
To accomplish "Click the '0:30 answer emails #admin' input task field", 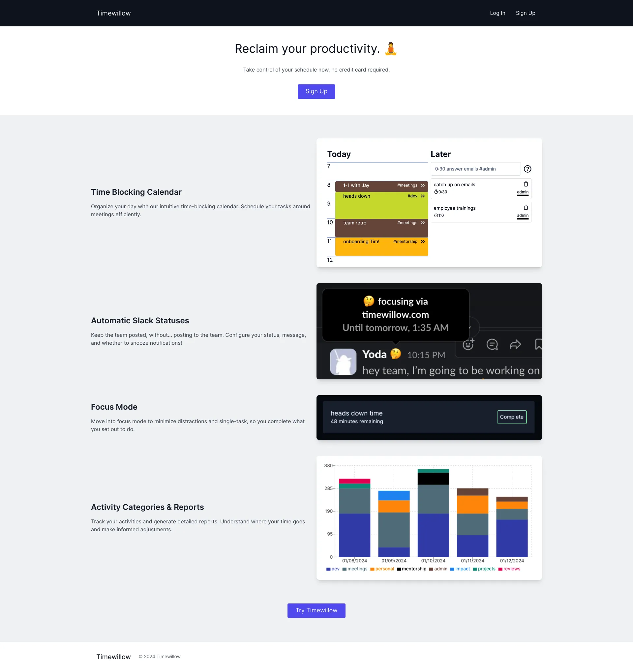I will (476, 169).
